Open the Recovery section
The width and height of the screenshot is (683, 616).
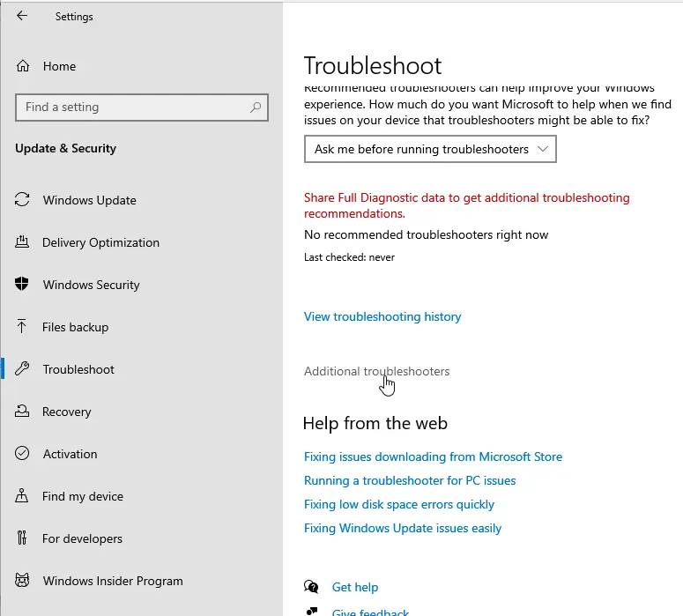[x=66, y=412]
